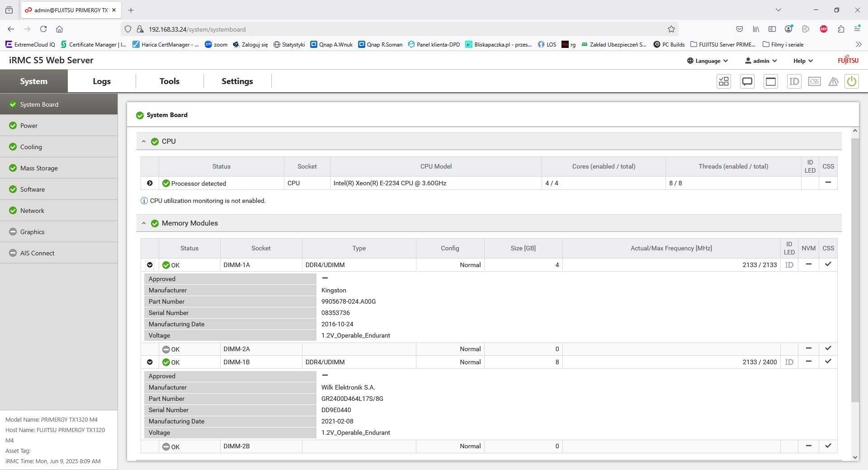The image size is (868, 470).
Task: Bookmark this page with the star icon
Action: point(671,29)
